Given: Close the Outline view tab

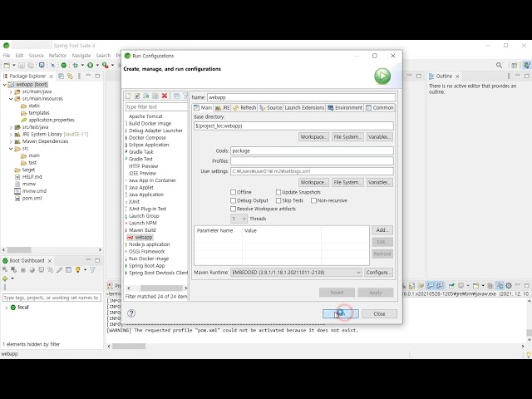Looking at the screenshot, I should pos(457,76).
